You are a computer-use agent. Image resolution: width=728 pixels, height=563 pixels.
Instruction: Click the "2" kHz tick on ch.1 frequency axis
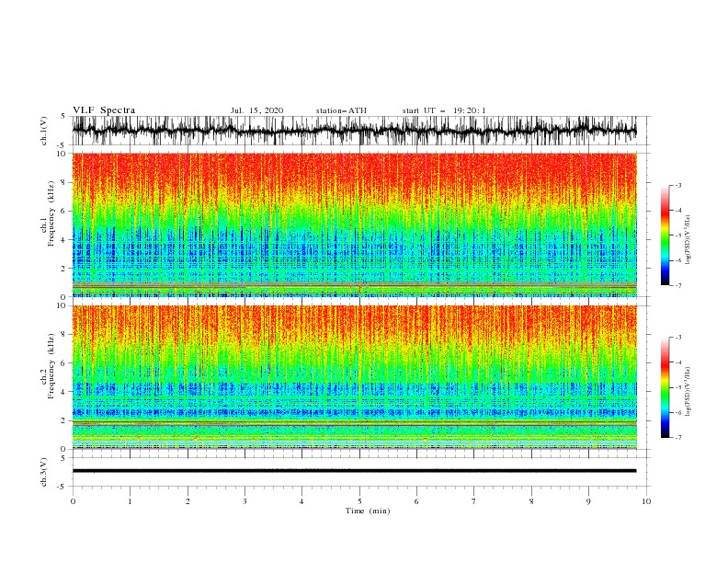(63, 268)
